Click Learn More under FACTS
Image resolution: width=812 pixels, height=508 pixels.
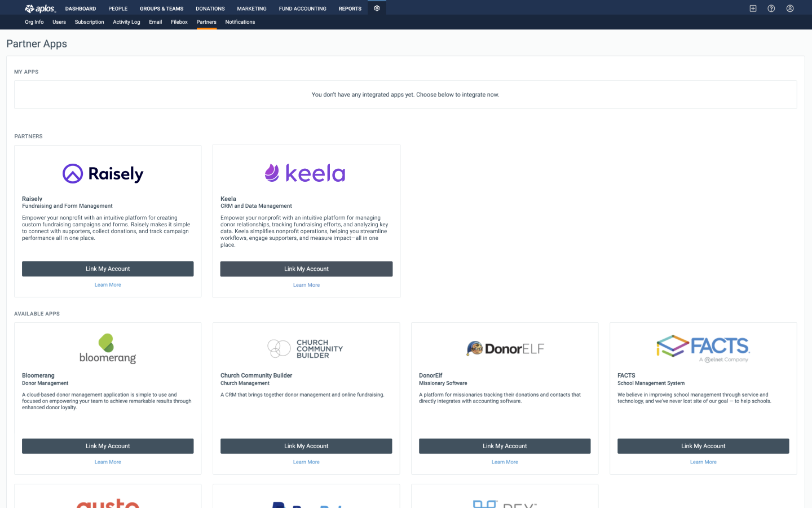click(x=703, y=462)
